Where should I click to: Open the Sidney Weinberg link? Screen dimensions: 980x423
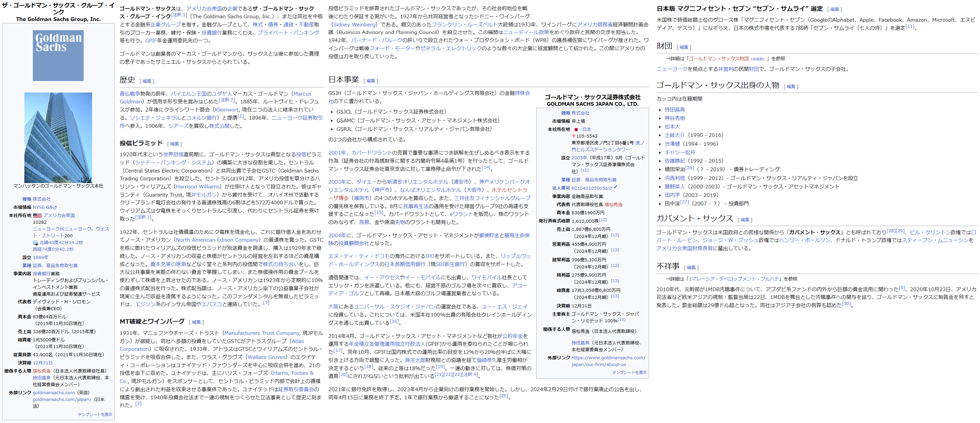(354, 25)
